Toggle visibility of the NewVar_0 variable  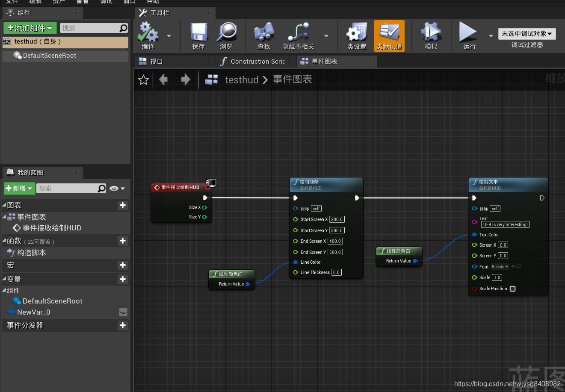[x=123, y=312]
